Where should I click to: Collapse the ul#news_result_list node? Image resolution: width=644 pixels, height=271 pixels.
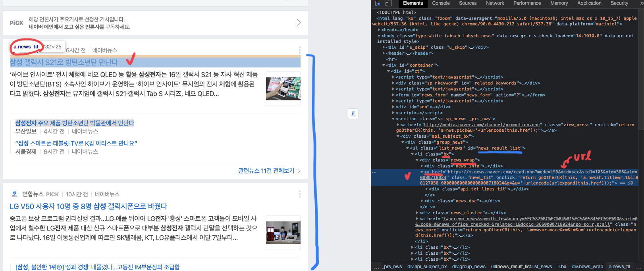[407, 148]
